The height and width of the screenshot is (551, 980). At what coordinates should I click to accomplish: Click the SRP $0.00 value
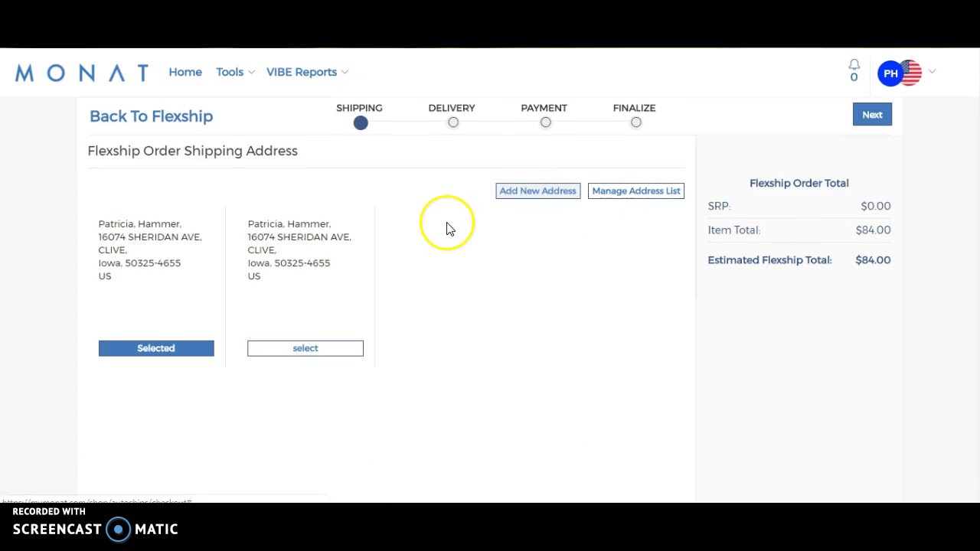coord(876,206)
